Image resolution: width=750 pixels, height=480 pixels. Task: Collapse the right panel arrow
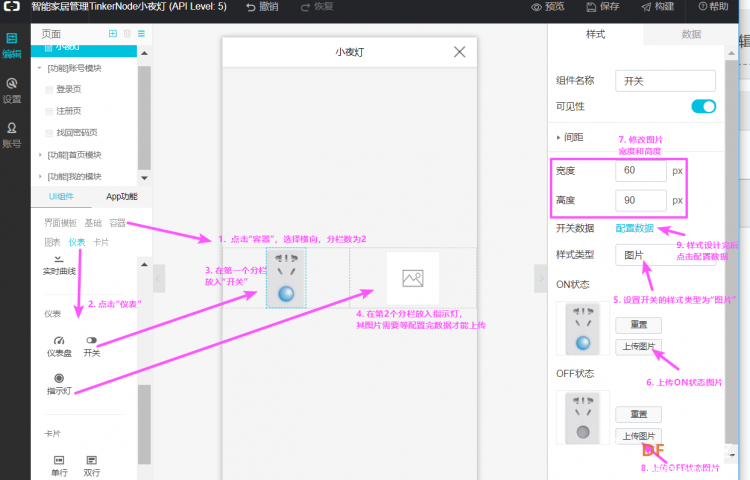click(540, 278)
